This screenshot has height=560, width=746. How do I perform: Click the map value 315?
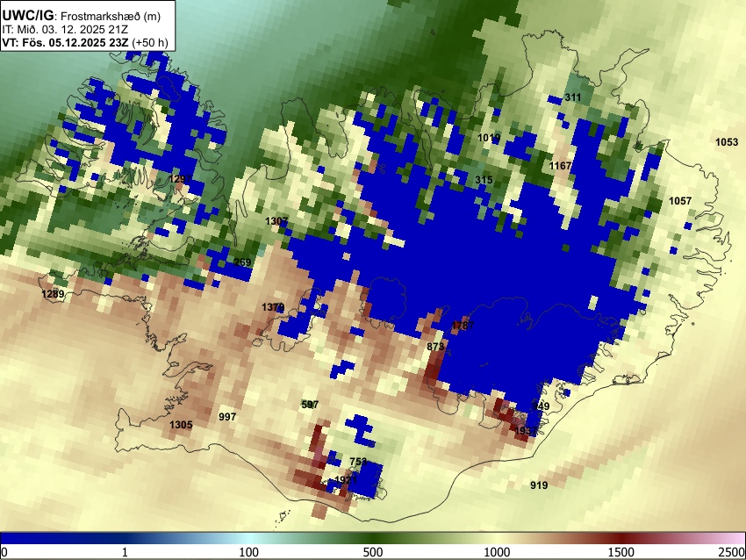[484, 180]
